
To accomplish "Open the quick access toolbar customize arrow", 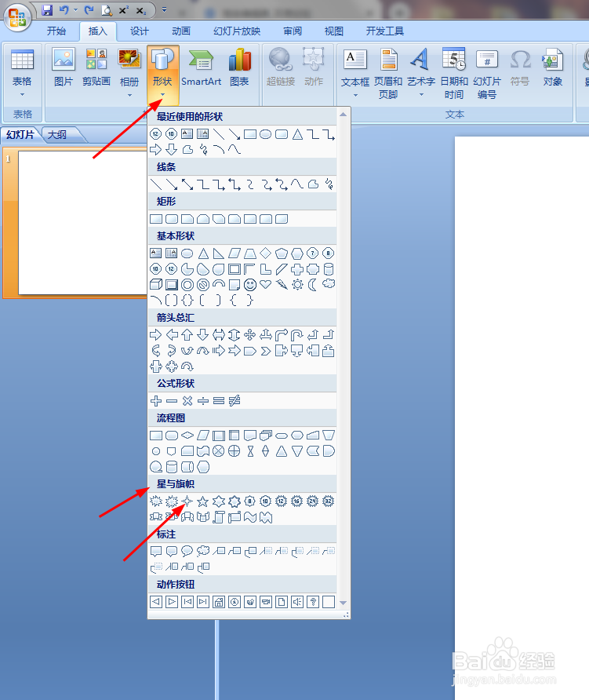I will [164, 10].
